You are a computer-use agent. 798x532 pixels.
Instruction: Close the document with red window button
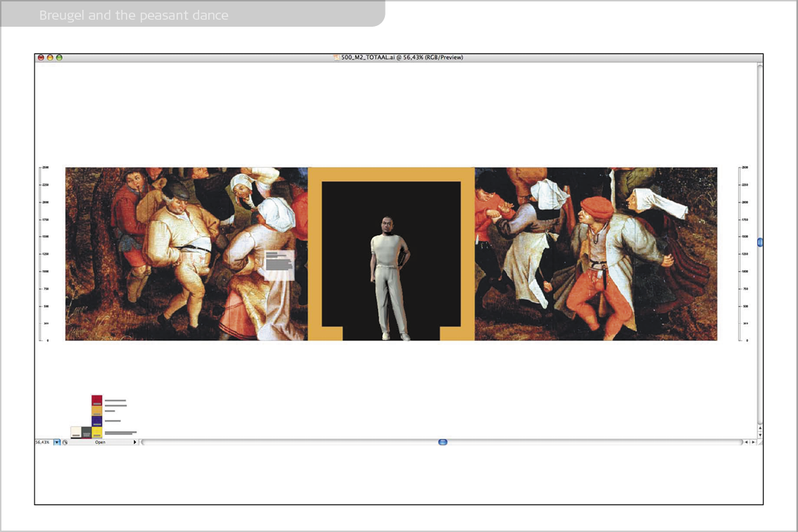click(x=42, y=58)
